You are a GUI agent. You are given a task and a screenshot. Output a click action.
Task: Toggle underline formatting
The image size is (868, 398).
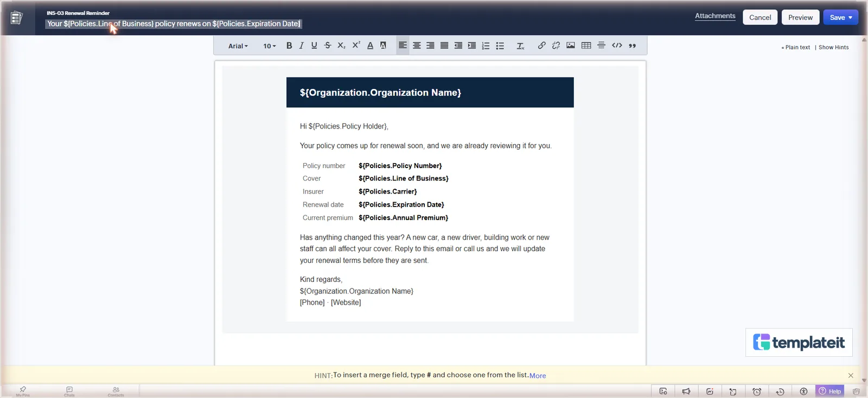(314, 46)
